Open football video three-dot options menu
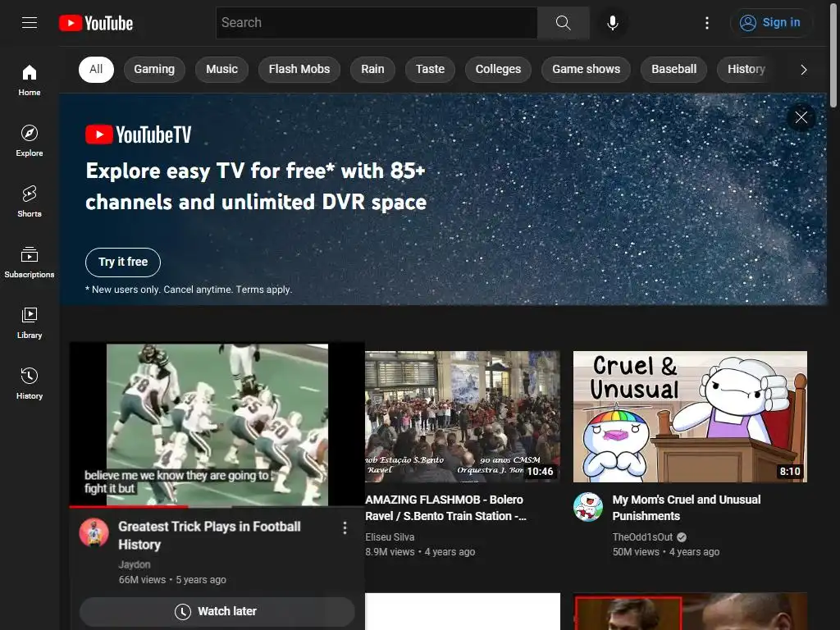 [345, 528]
